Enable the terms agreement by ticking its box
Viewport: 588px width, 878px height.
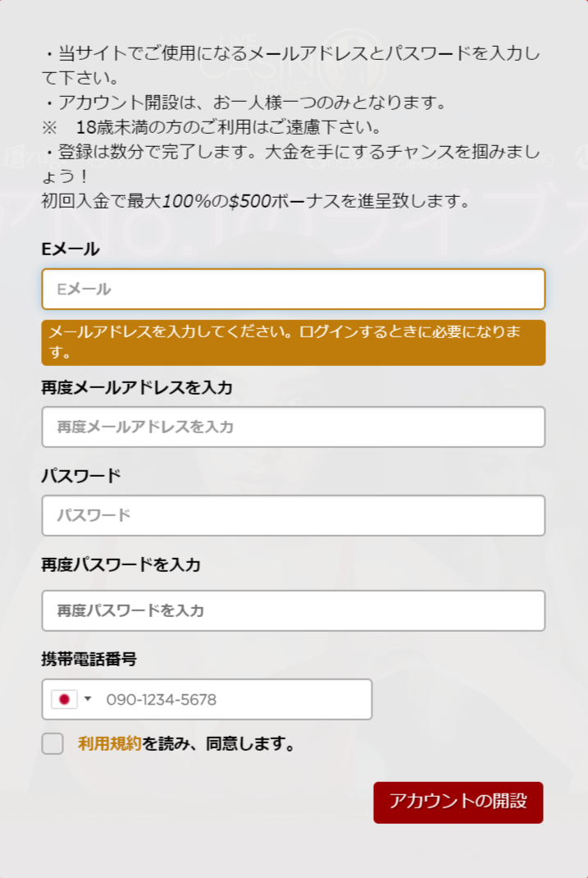point(51,743)
